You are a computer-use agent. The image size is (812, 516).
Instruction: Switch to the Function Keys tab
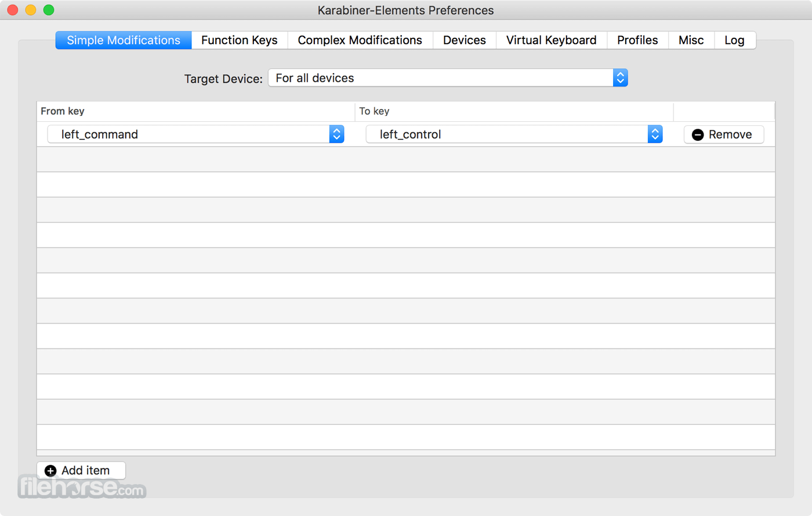point(240,40)
